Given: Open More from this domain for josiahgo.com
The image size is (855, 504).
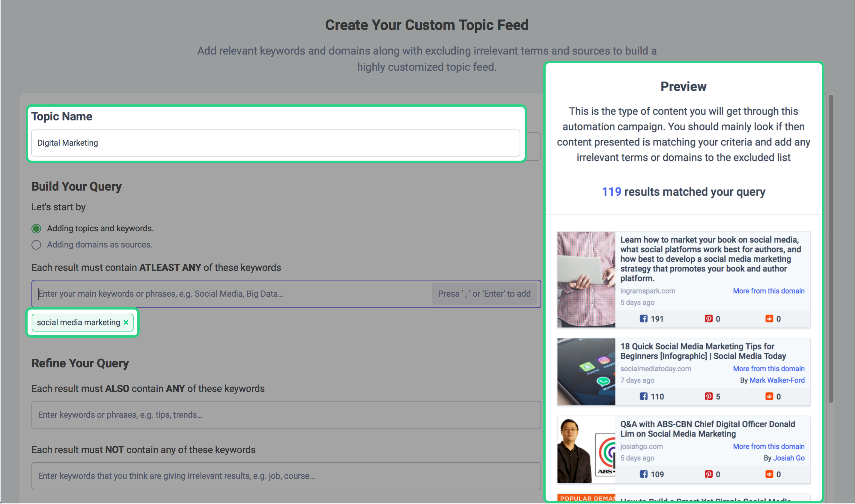Looking at the screenshot, I should 768,446.
